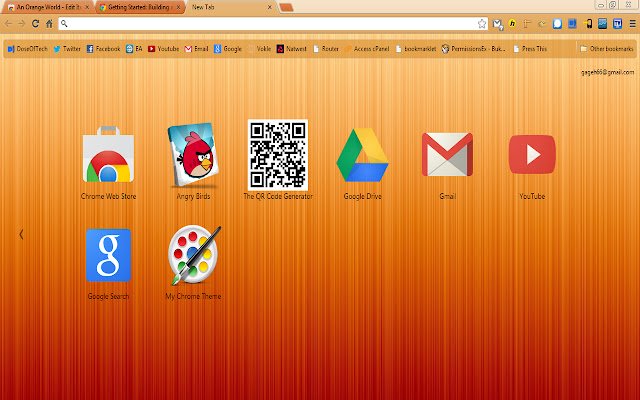
Task: Close the Getting Started tab
Action: click(178, 7)
